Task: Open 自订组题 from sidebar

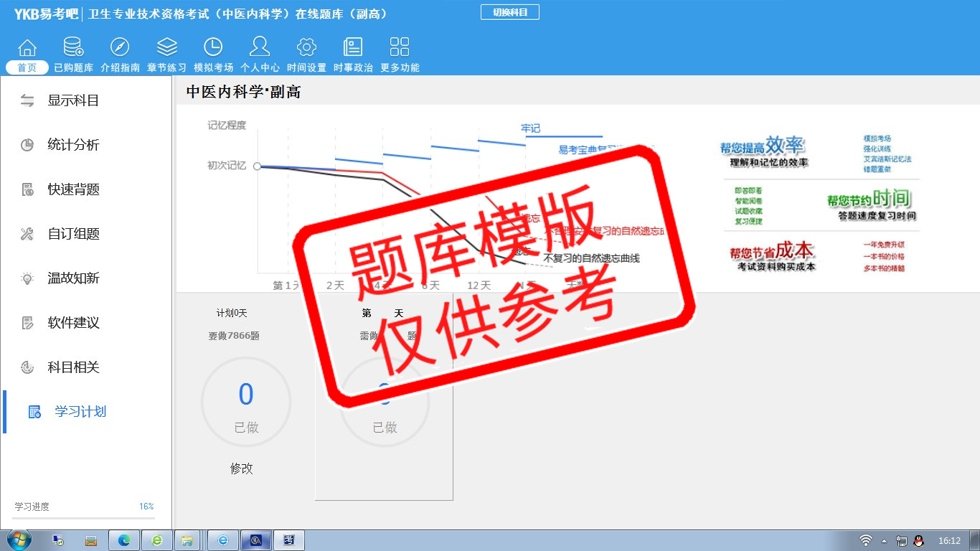Action: pos(72,234)
